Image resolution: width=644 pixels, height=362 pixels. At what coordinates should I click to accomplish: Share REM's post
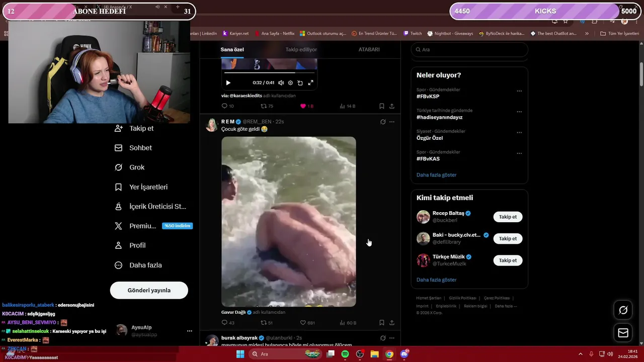pyautogui.click(x=392, y=323)
